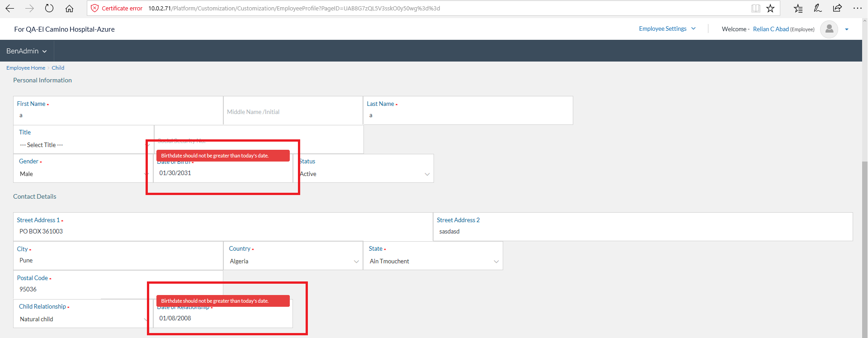Open the browser more options ellipsis
The height and width of the screenshot is (338, 868).
(857, 8)
